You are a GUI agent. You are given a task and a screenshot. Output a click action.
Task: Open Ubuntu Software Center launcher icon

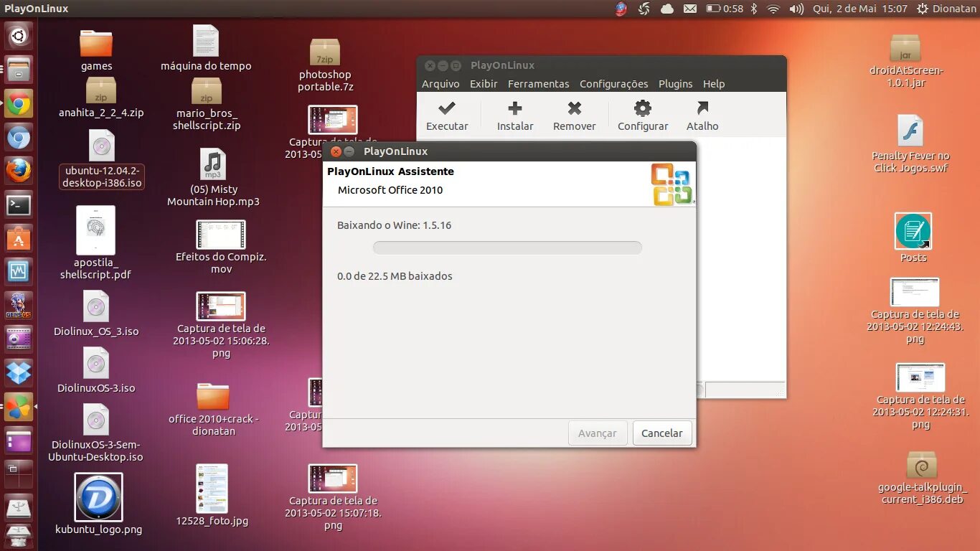19,239
